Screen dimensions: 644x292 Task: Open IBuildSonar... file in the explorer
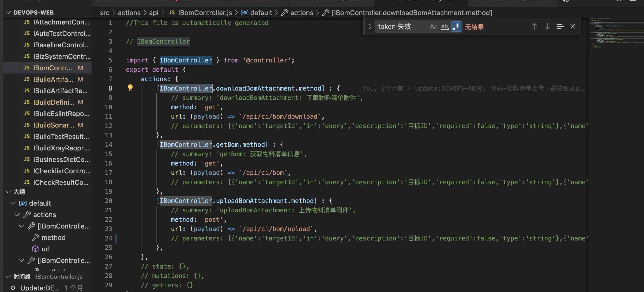click(x=54, y=125)
